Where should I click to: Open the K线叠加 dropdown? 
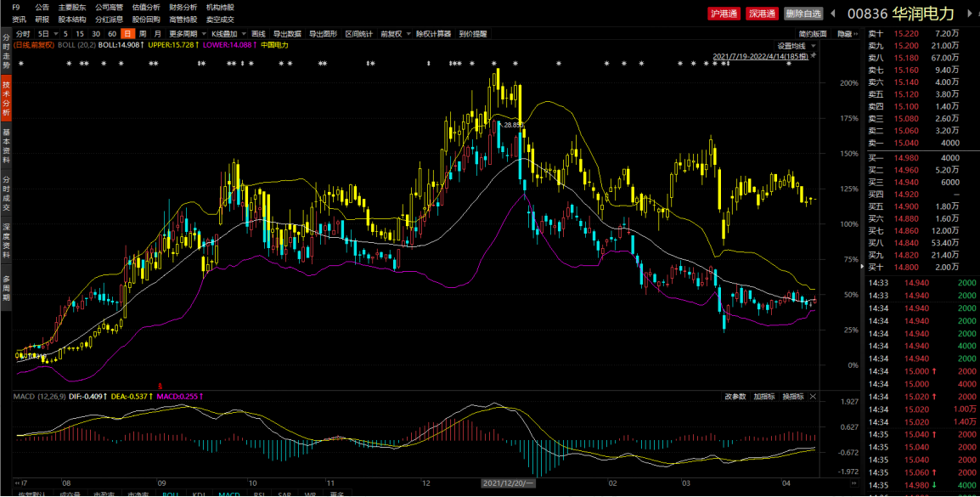(x=228, y=34)
